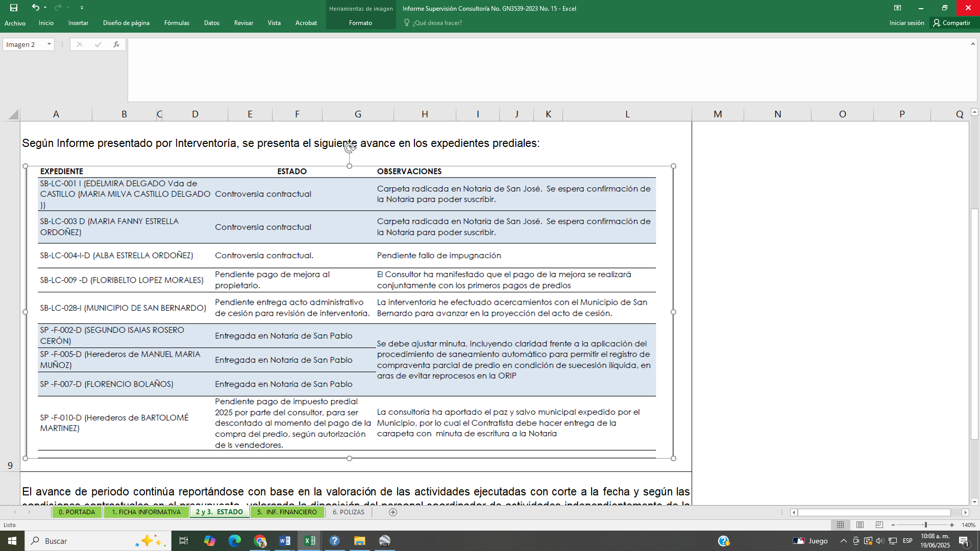Click the Compartir button
Image resolution: width=980 pixels, height=551 pixels.
coord(952,23)
